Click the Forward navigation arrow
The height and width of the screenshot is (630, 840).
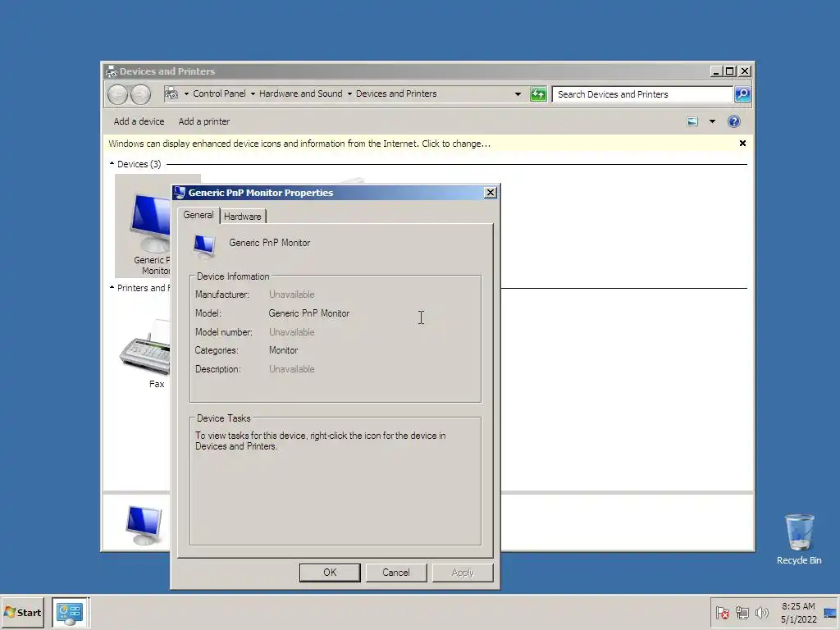coord(140,95)
